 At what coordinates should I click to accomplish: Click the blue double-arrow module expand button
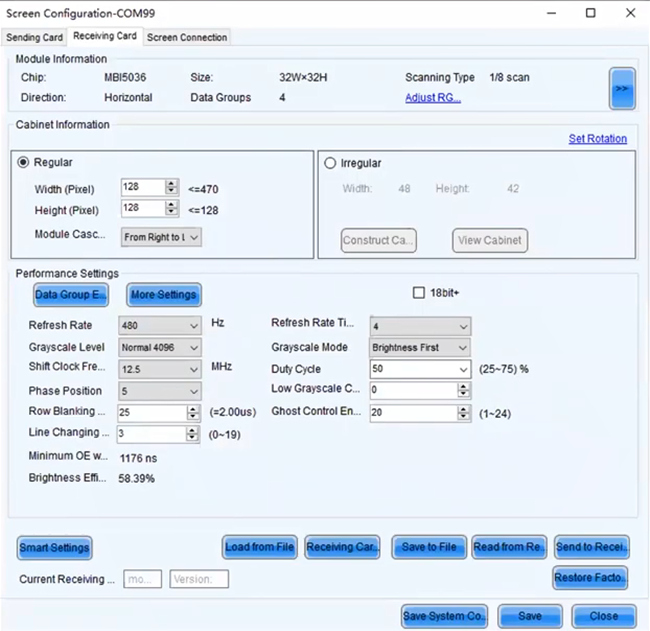coord(622,89)
